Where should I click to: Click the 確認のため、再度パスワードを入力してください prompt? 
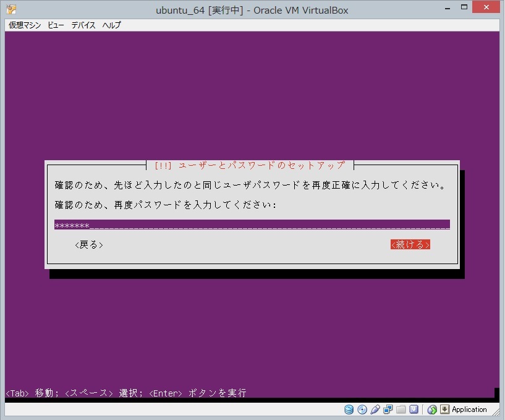tap(166, 205)
